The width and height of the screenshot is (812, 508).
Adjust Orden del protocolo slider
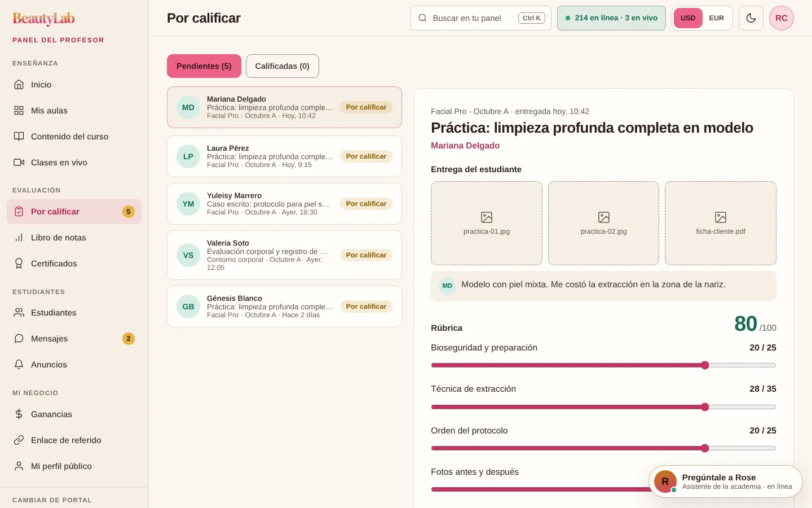(x=603, y=448)
